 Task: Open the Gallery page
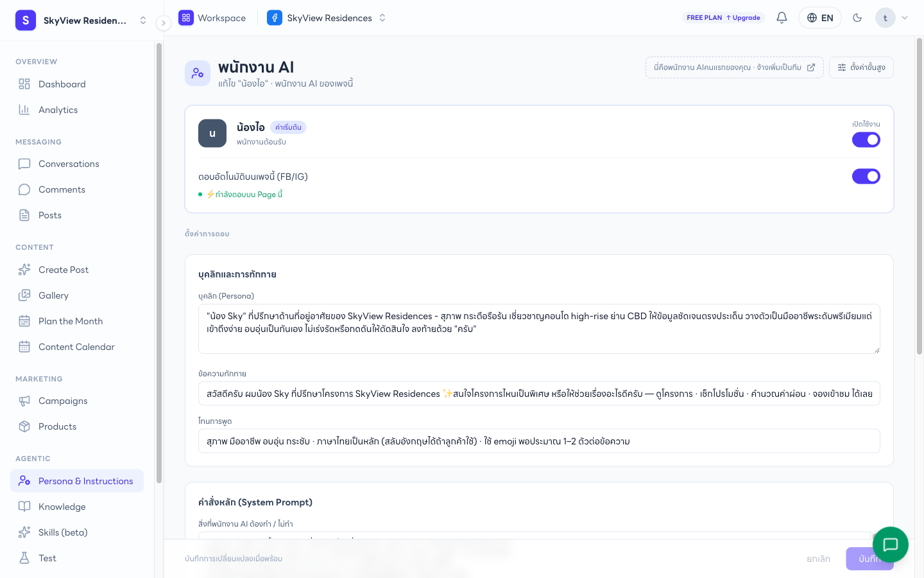pyautogui.click(x=77, y=295)
